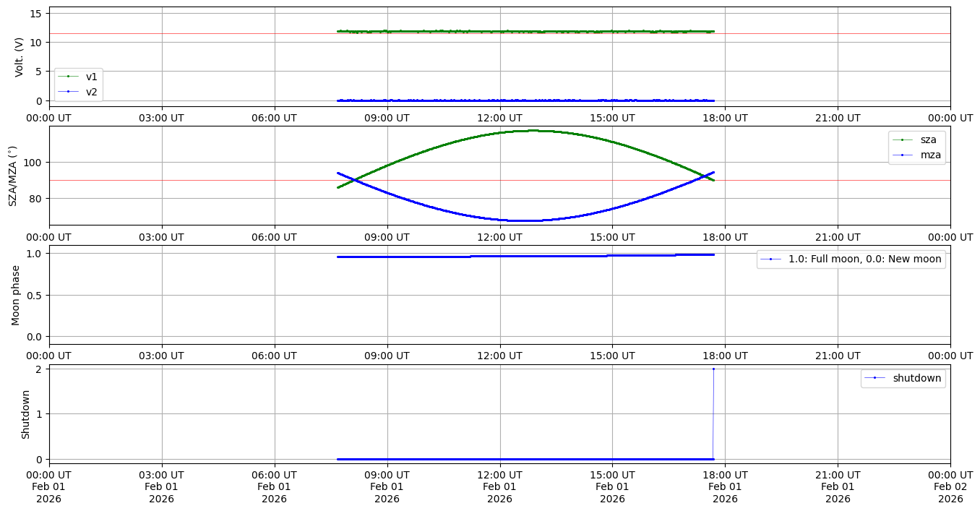Select the "SZA/MZA (°)" axis label

[12, 176]
